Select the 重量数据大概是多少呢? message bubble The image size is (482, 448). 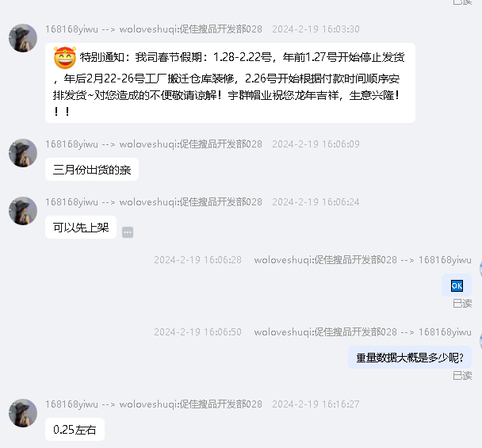click(x=410, y=358)
